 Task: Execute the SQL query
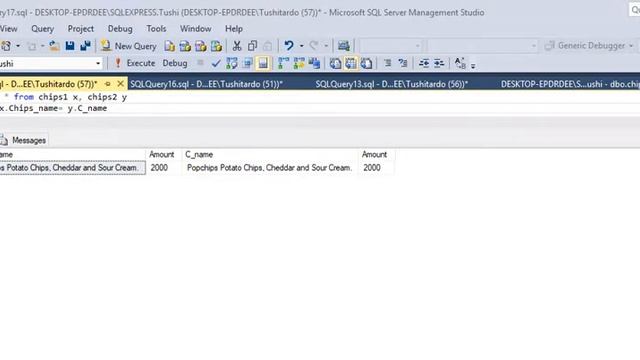pos(135,63)
